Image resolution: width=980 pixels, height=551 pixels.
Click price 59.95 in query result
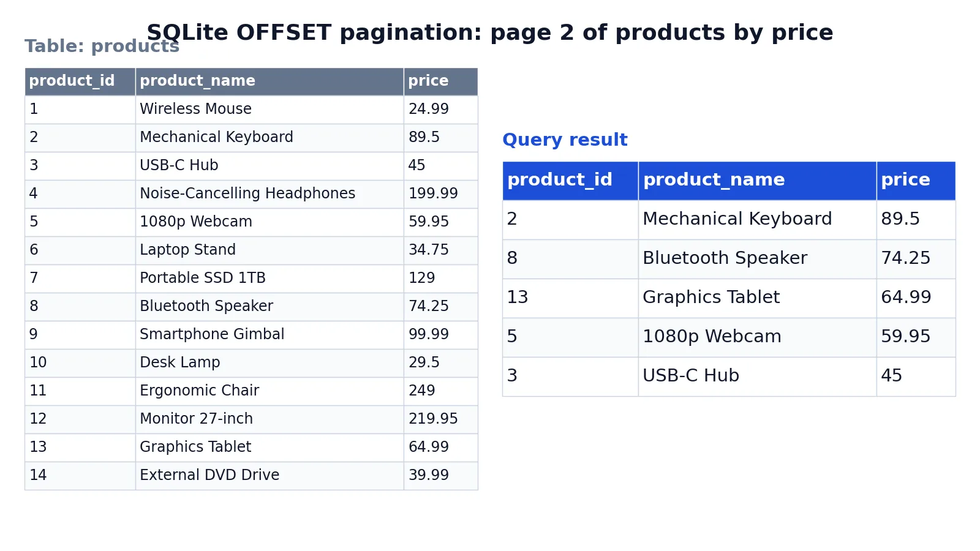(x=916, y=337)
